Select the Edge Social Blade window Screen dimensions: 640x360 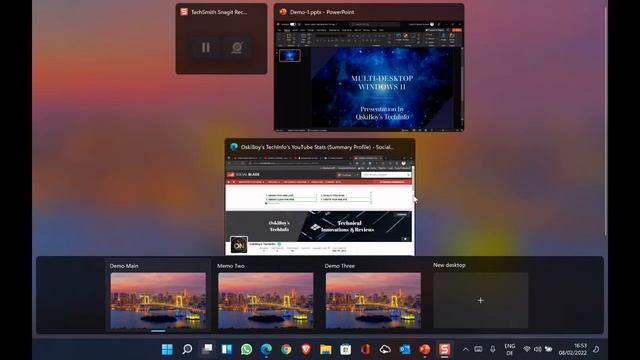tap(320, 197)
